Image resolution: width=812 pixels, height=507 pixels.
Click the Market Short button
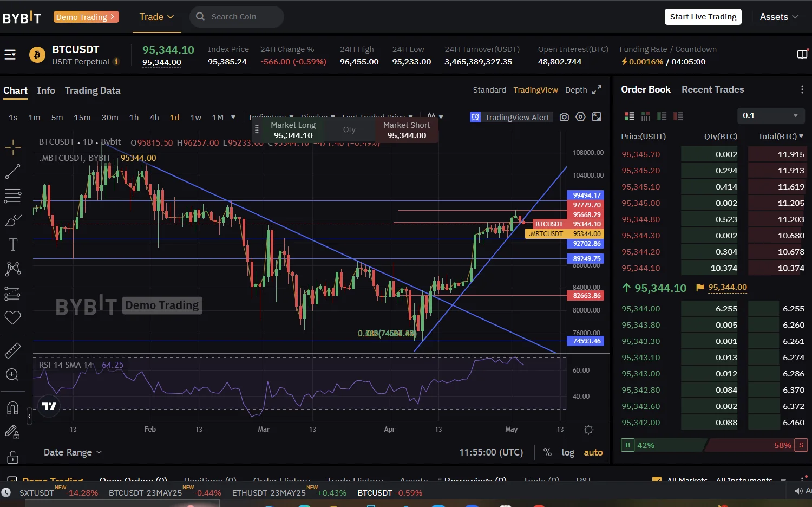coord(407,130)
